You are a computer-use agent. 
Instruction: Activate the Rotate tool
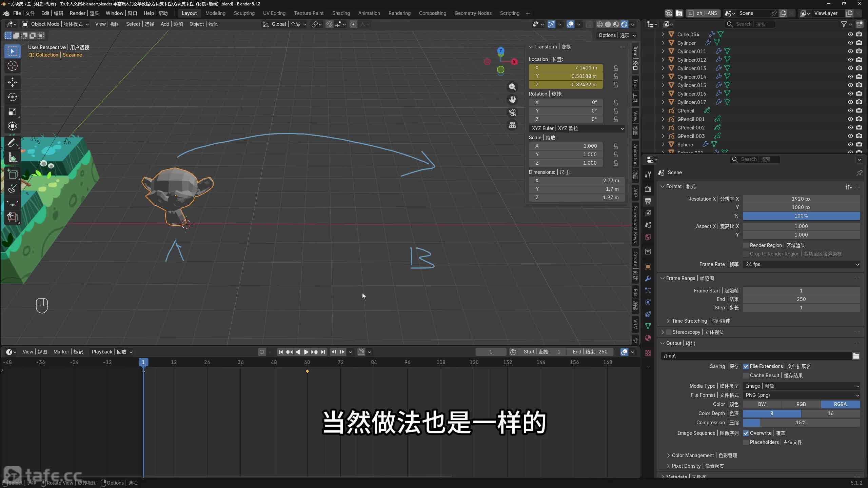pyautogui.click(x=13, y=97)
